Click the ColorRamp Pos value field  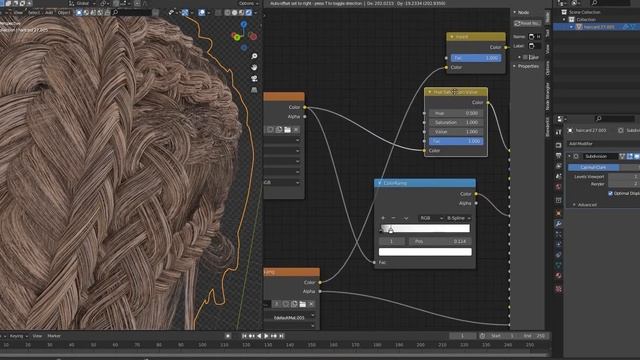[439, 242]
